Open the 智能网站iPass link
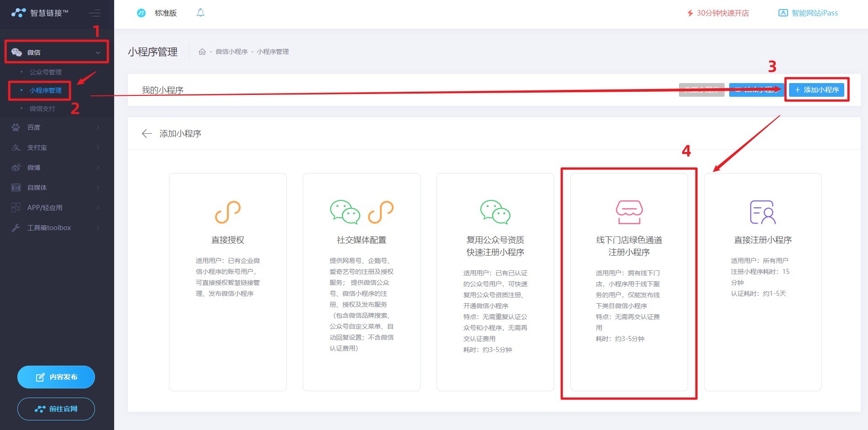868x430 pixels. click(x=808, y=13)
